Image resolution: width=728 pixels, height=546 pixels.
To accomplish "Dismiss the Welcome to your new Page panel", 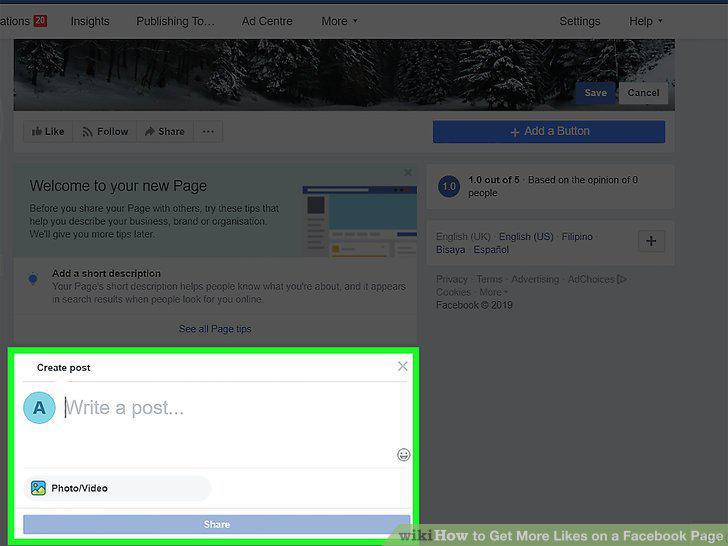I will (x=408, y=173).
